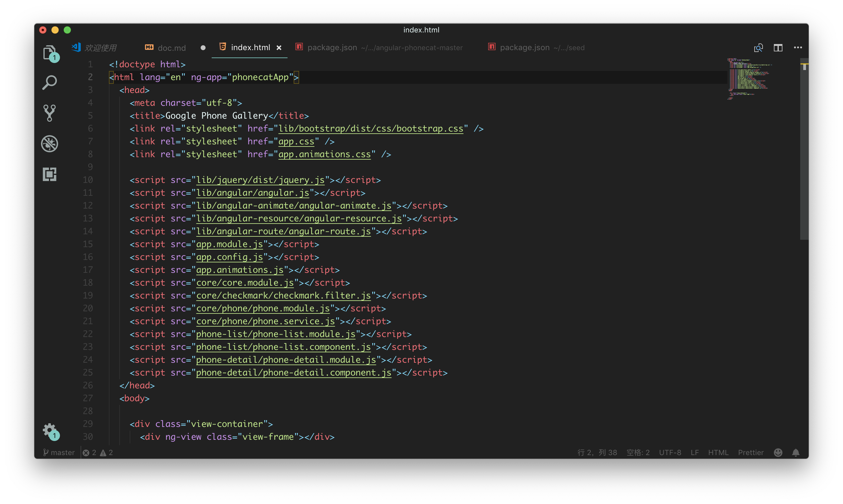
Task: Open the core/phone/phone.module.js link
Action: pos(263,309)
